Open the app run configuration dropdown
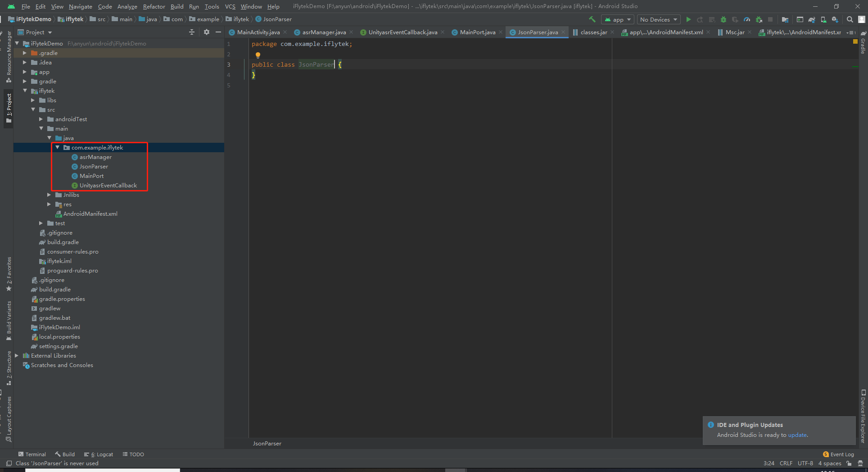This screenshot has height=472, width=868. (x=618, y=19)
